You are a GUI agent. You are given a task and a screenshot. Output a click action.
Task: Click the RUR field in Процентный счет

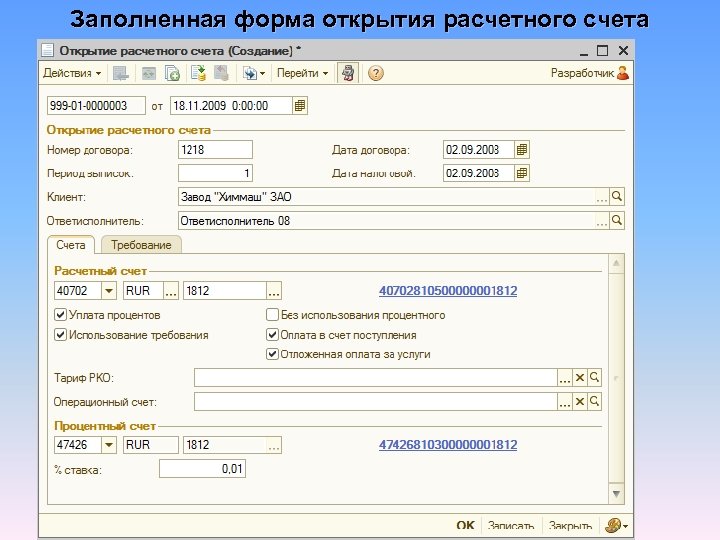coord(151,445)
